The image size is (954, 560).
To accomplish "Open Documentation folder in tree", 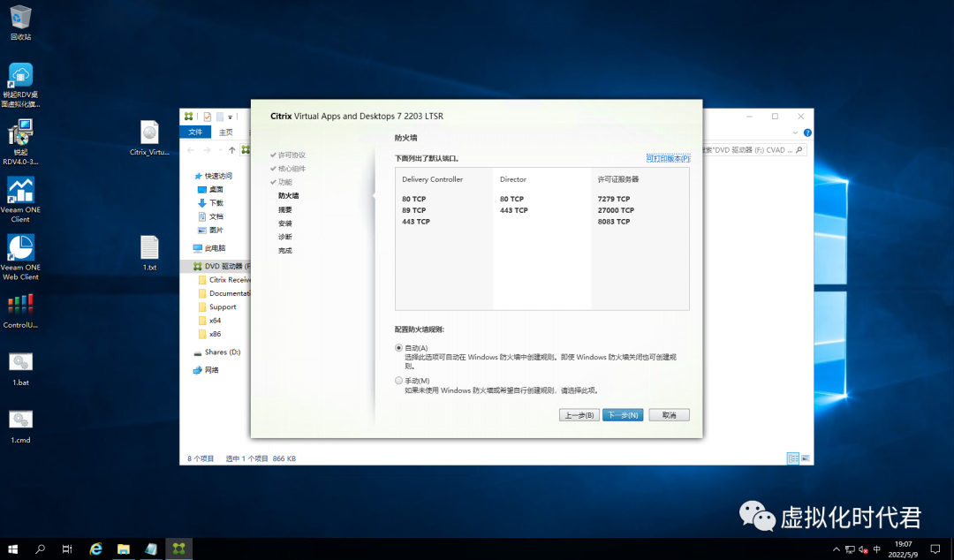I will point(230,293).
